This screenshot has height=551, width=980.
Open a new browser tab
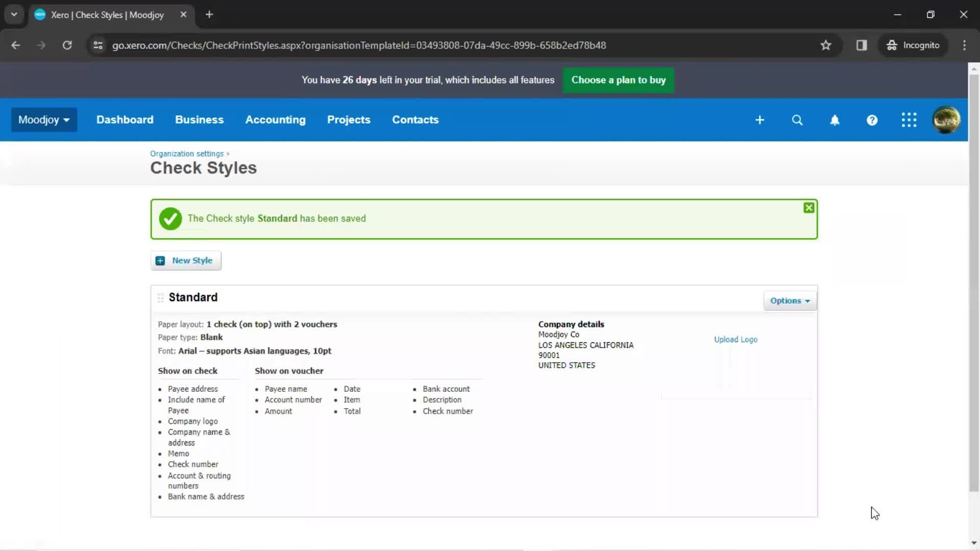click(x=209, y=15)
